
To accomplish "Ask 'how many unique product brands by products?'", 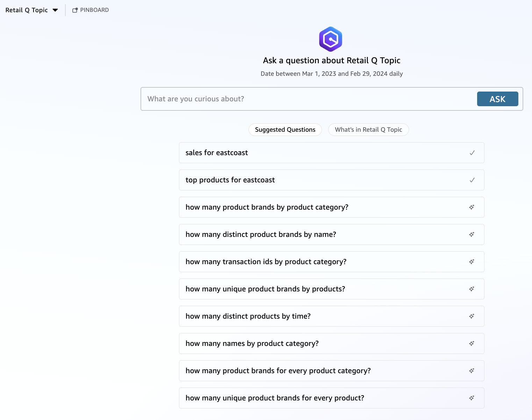I will 332,289.
